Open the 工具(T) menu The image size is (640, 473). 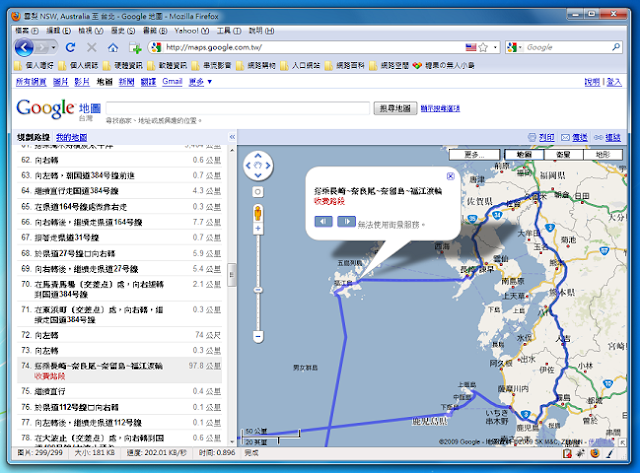pos(229,31)
